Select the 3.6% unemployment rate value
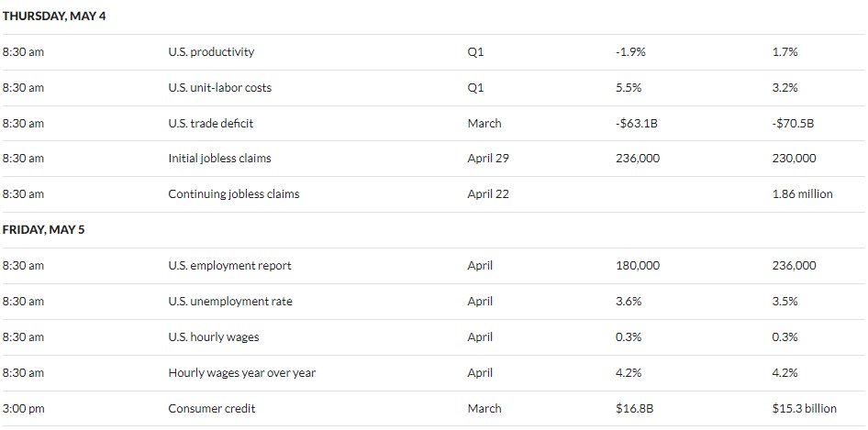 pos(629,302)
